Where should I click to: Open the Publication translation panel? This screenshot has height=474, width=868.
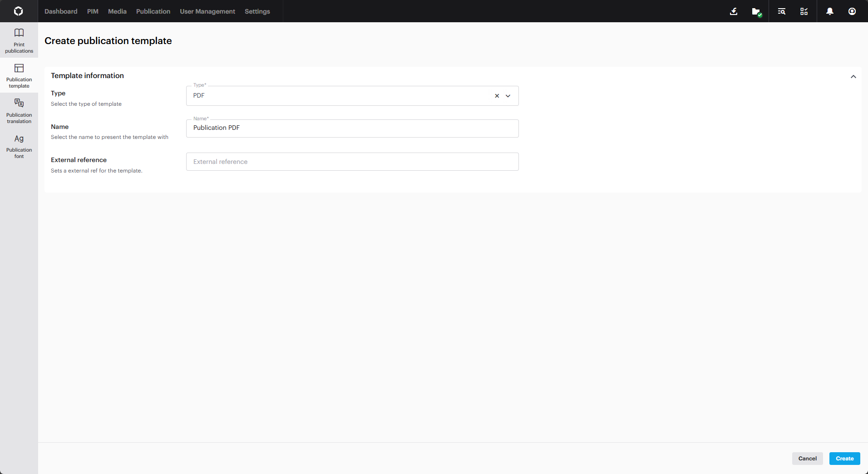18,110
